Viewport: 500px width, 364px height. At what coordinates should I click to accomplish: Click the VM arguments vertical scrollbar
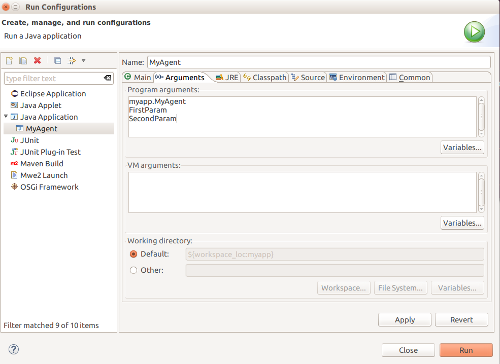click(x=481, y=192)
